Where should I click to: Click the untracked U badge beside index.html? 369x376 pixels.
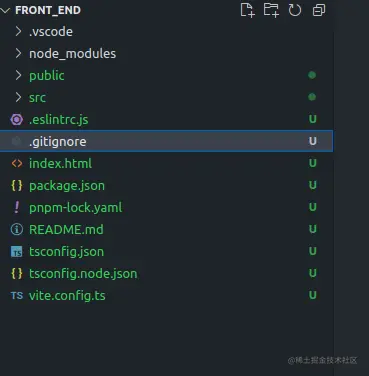pos(312,163)
